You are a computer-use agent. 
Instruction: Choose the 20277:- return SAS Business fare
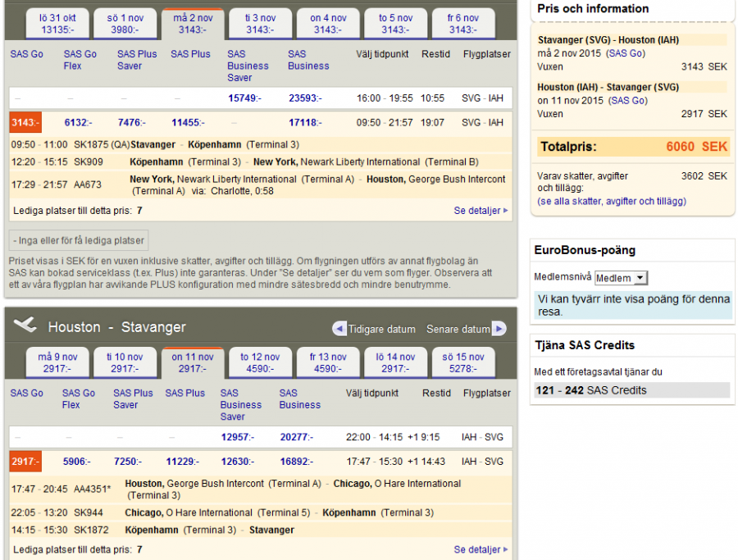pos(297,437)
